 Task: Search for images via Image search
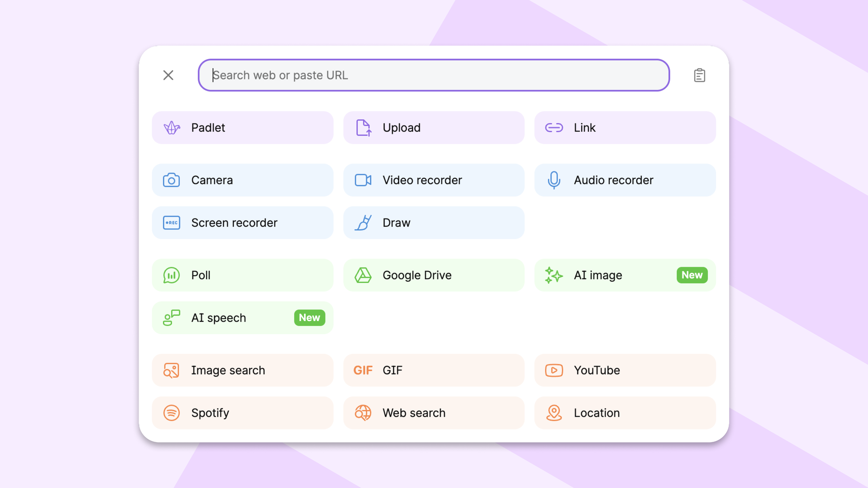tap(242, 370)
